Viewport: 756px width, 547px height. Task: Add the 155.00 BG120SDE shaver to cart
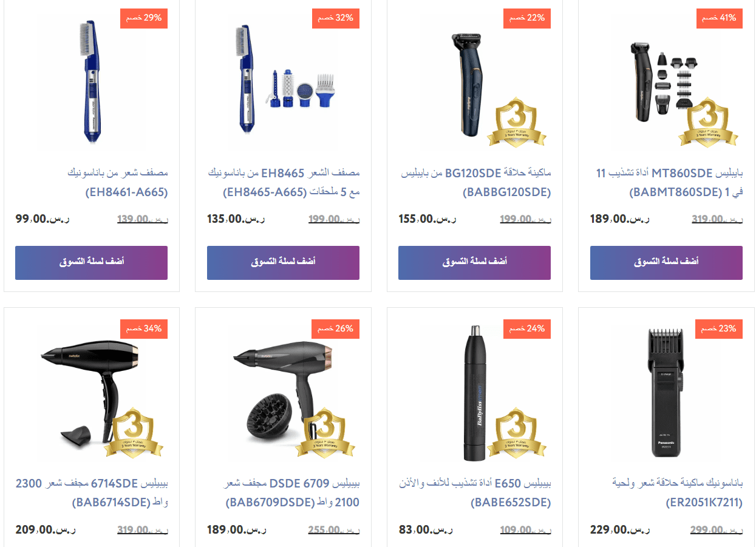coord(474,263)
